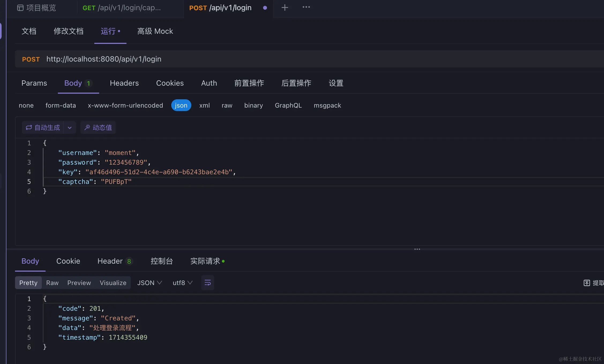
Task: Select the form-data body type
Action: click(61, 105)
